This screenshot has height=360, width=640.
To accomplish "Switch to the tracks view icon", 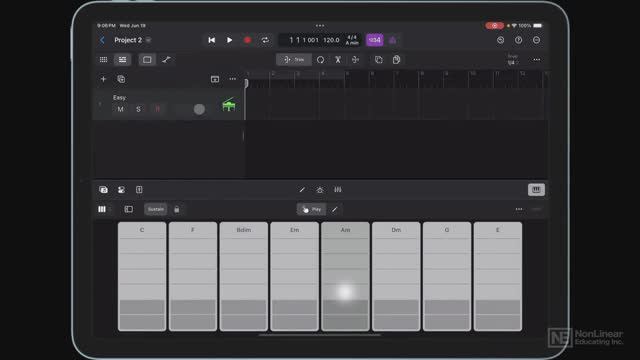I will tap(122, 60).
